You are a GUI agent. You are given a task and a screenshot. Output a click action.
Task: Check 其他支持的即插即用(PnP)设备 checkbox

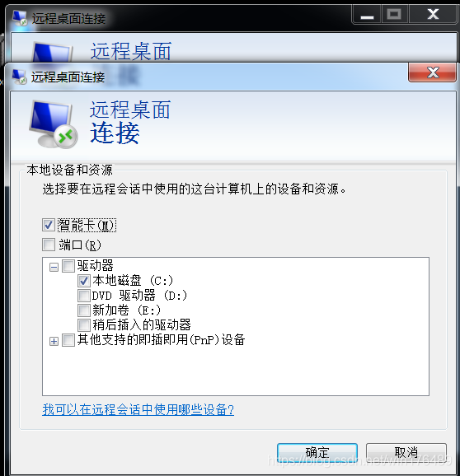coord(68,340)
